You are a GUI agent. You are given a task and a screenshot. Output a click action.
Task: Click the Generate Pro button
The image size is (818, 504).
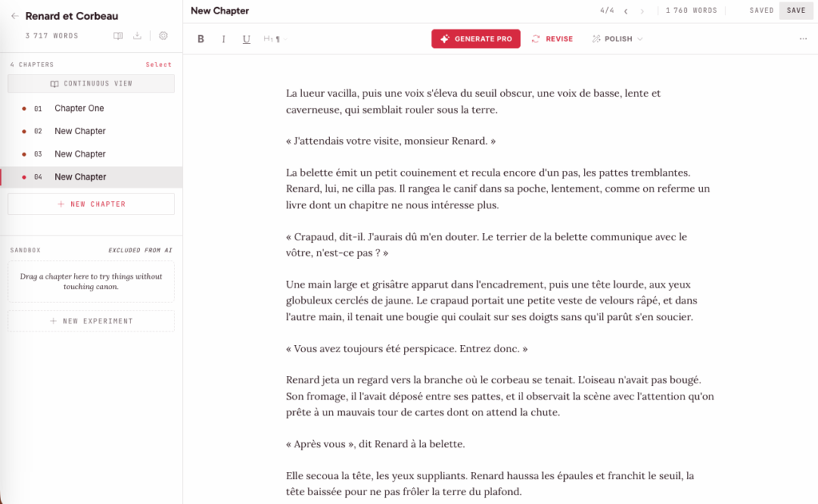coord(476,38)
